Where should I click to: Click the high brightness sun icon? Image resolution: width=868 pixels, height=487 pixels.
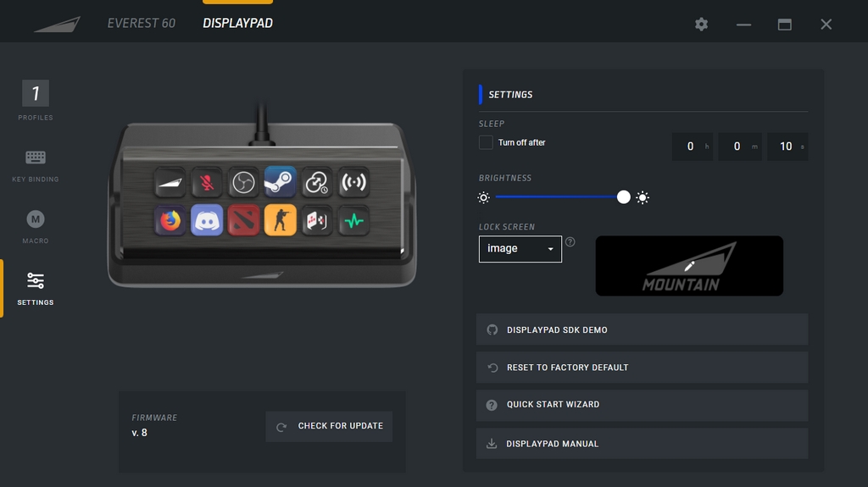point(643,197)
